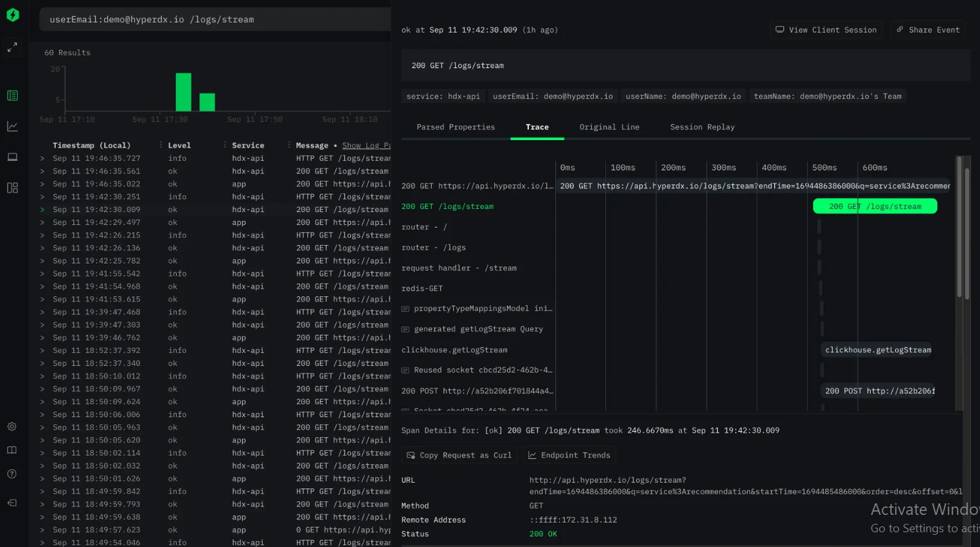The height and width of the screenshot is (547, 980).
Task: Select the clickhouse.getLogStream span bar
Action: 878,350
